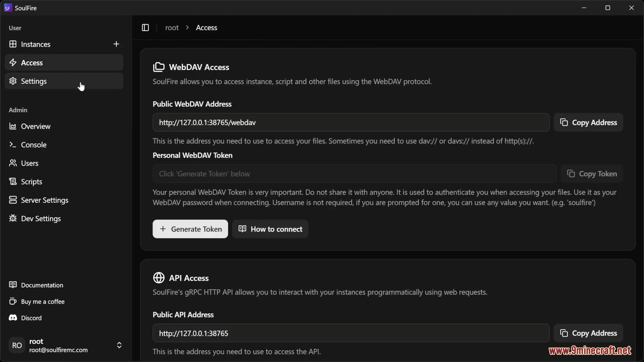Image resolution: width=644 pixels, height=362 pixels.
Task: Select the Access sidebar item
Action: coord(64,63)
